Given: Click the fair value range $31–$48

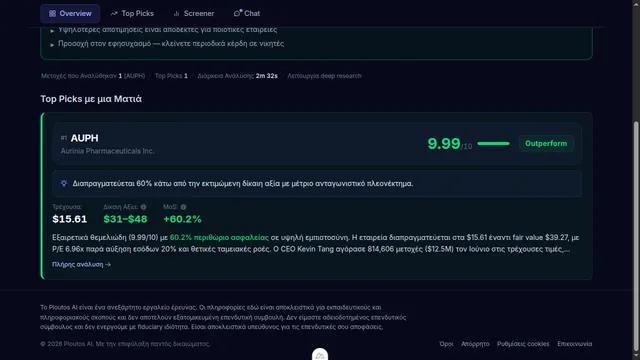Looking at the screenshot, I should [x=125, y=219].
